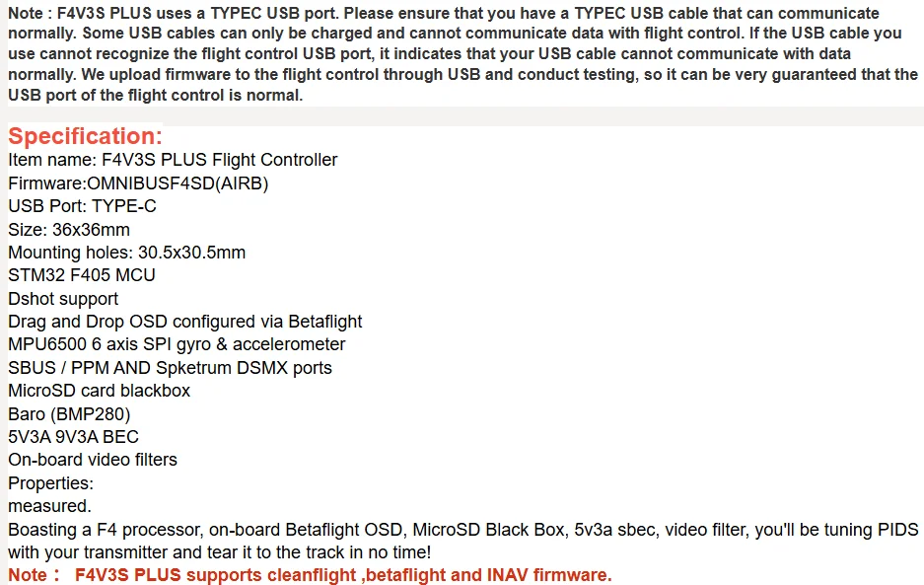Click the word measured.
924x585 pixels.
[49, 506]
